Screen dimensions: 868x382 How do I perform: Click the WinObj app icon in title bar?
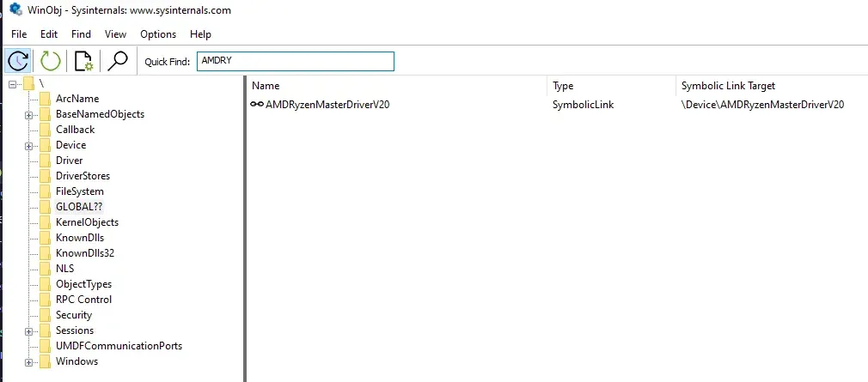tap(15, 9)
